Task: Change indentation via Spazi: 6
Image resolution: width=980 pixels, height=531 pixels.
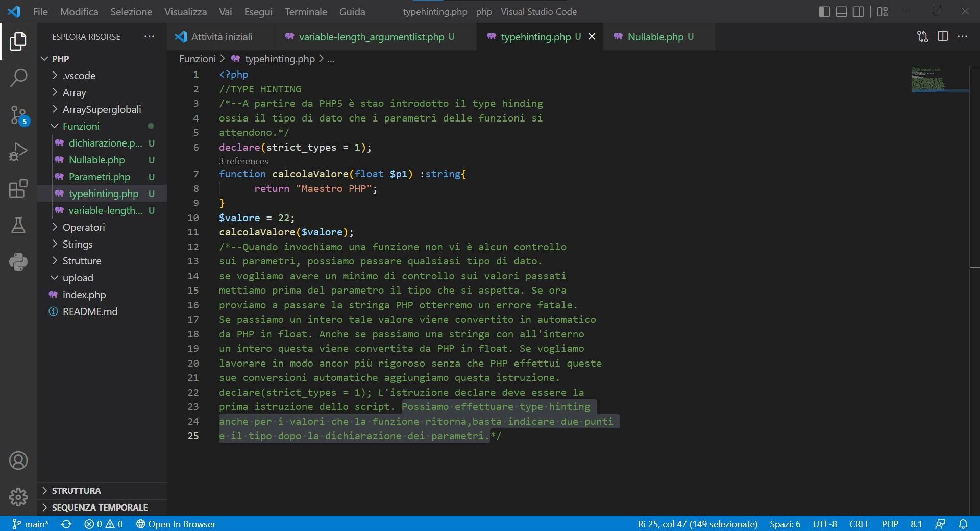Action: [785, 524]
